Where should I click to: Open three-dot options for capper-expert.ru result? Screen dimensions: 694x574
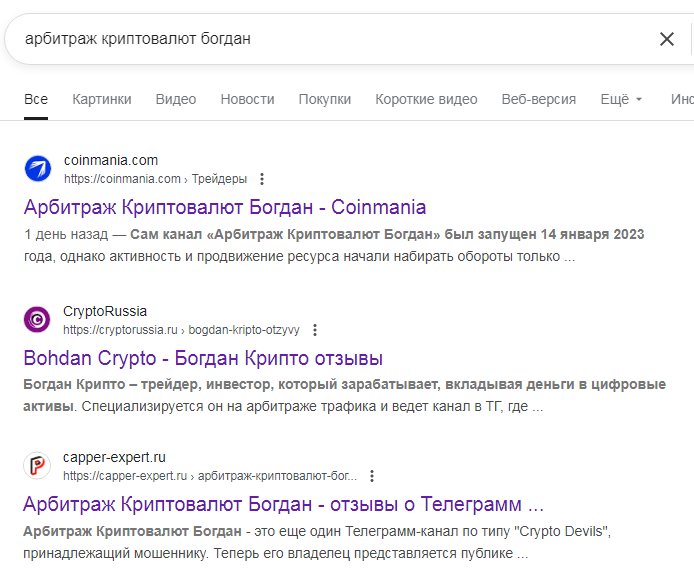pos(372,476)
